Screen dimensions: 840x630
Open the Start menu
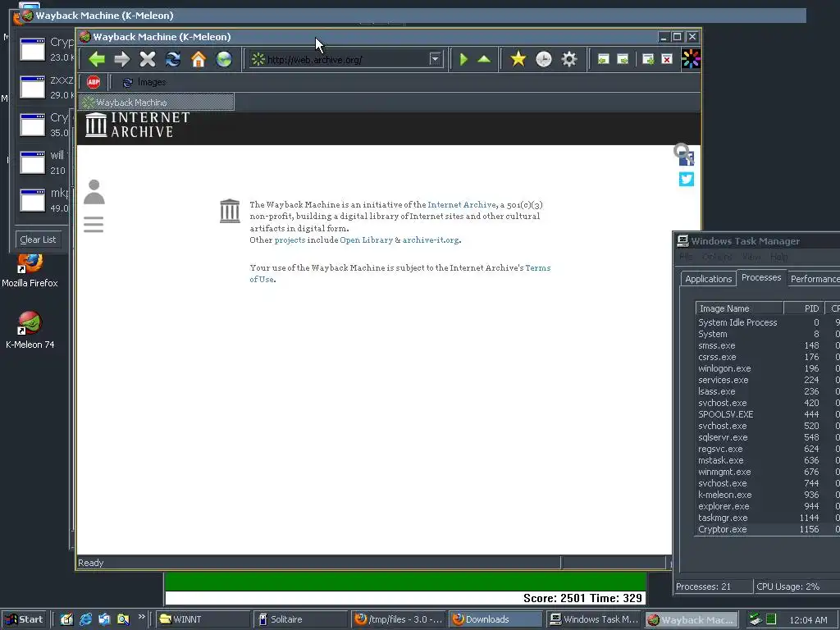tap(24, 619)
